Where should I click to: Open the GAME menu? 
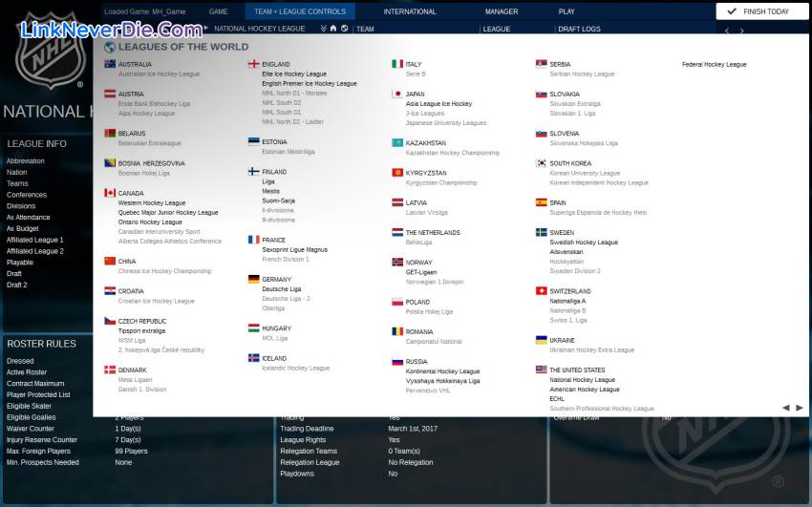coord(218,11)
